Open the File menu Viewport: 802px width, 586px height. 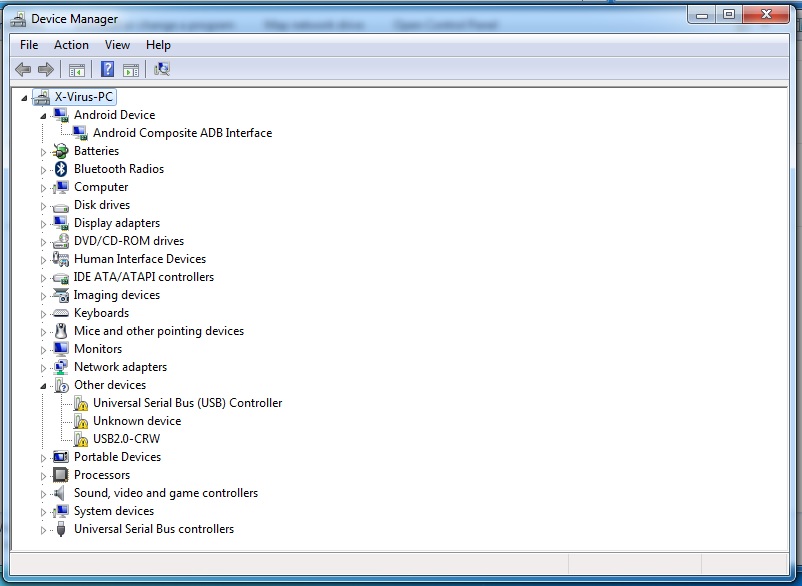[29, 45]
